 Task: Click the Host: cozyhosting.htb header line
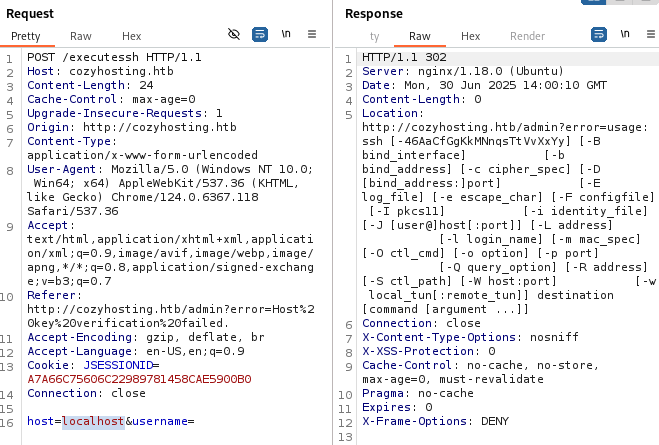[x=100, y=71]
